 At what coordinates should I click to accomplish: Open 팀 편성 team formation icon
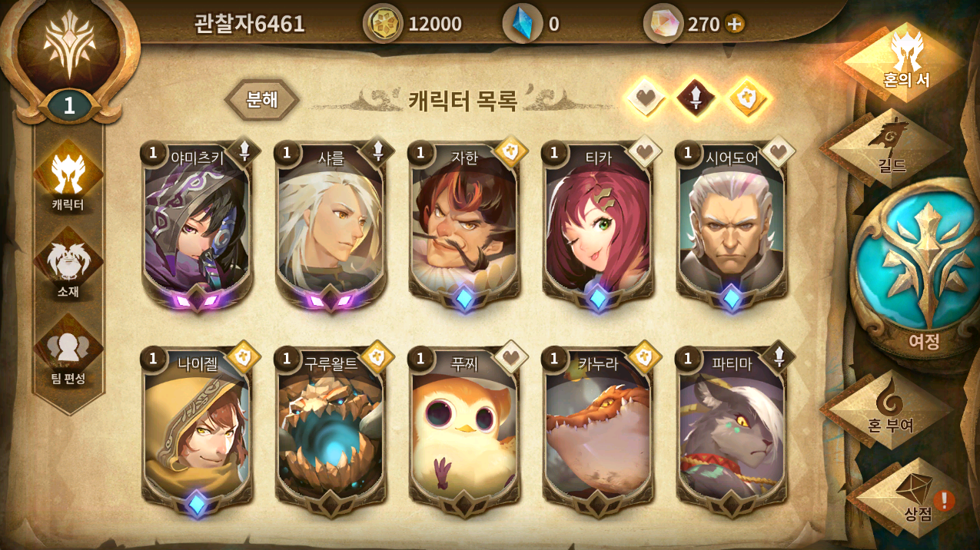(68, 353)
